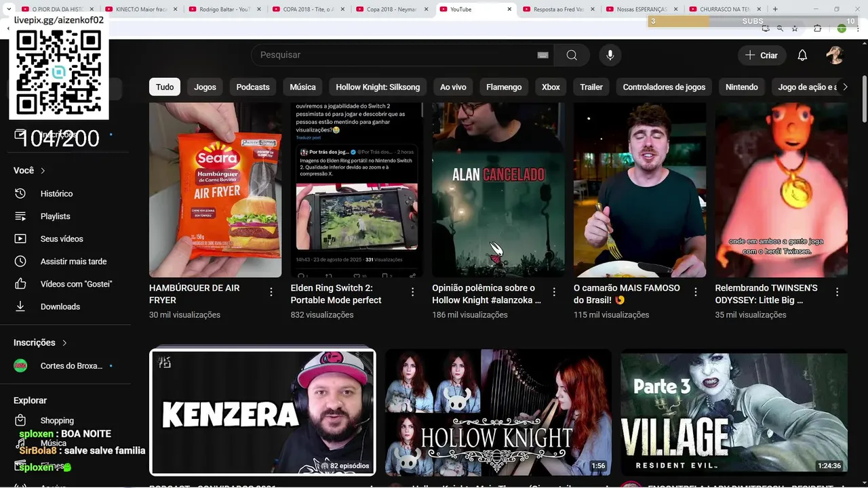Select the Trailer chip
This screenshot has height=488, width=868.
pyautogui.click(x=591, y=87)
